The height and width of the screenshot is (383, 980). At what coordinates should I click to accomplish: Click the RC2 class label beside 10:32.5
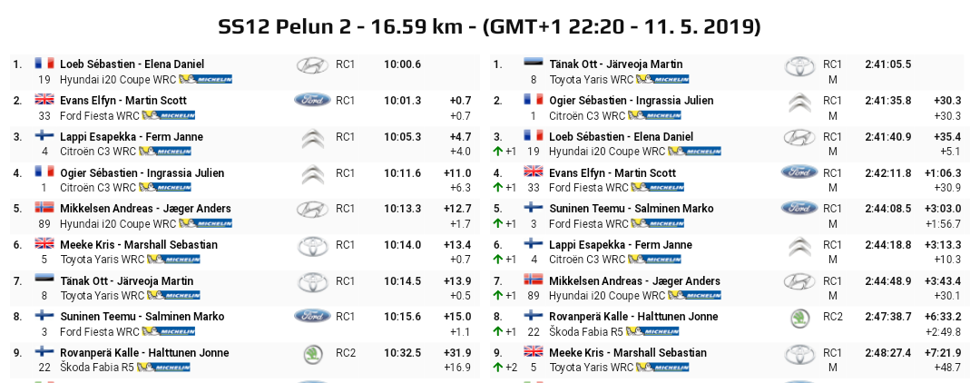346,353
